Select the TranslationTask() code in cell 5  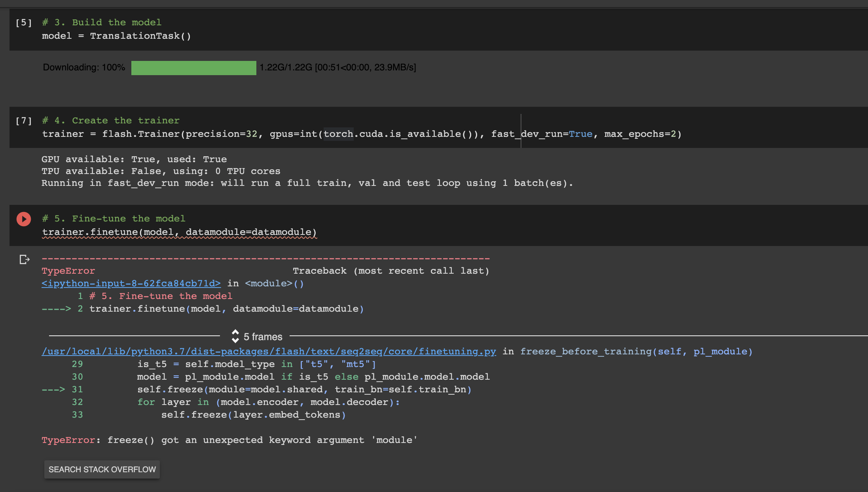140,36
